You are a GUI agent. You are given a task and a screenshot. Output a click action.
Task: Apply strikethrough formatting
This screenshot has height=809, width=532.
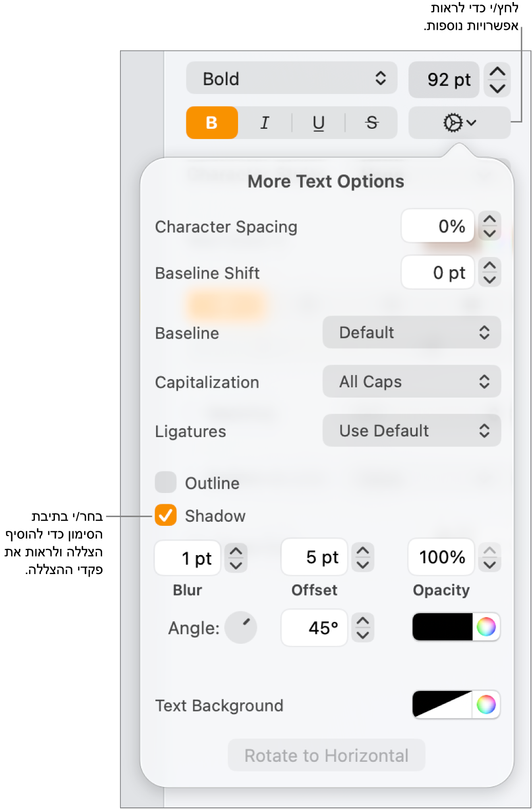(x=372, y=123)
